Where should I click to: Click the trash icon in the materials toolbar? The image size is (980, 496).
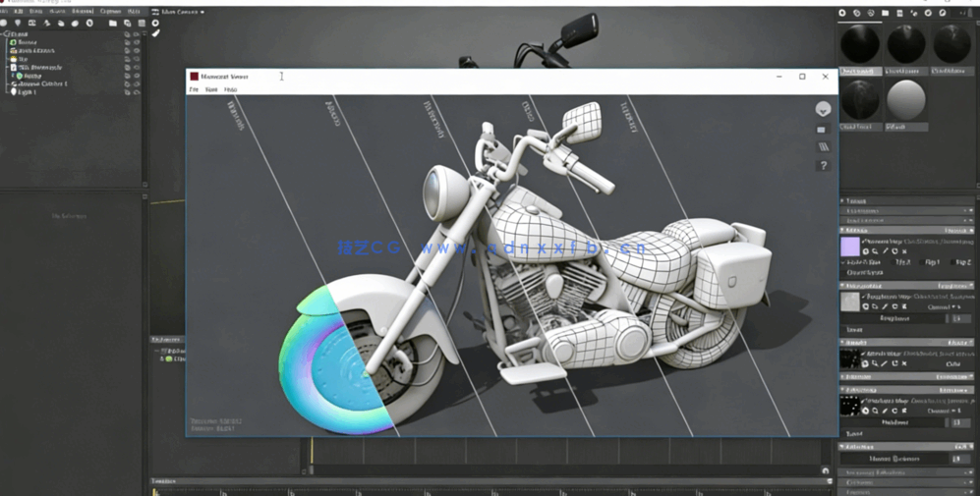(899, 13)
